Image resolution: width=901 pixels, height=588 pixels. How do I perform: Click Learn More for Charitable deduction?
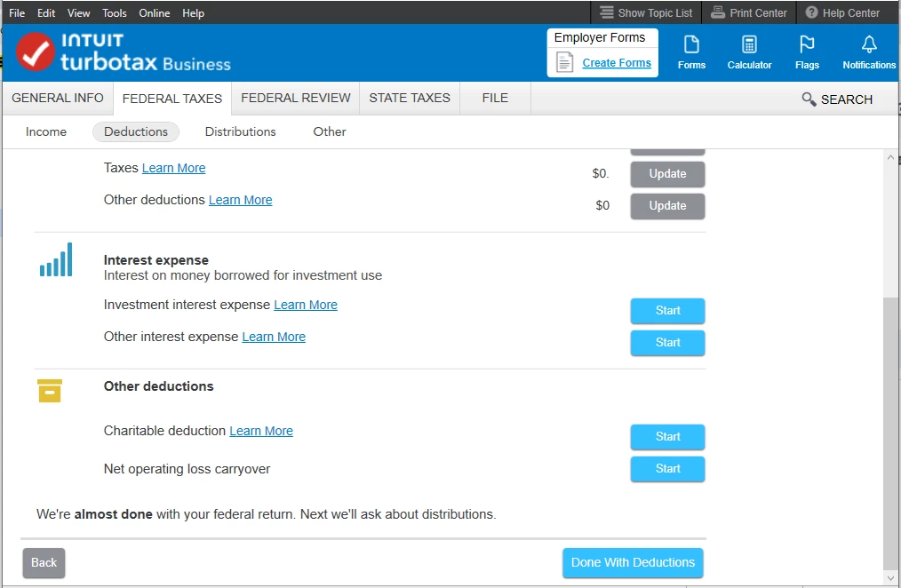point(261,432)
